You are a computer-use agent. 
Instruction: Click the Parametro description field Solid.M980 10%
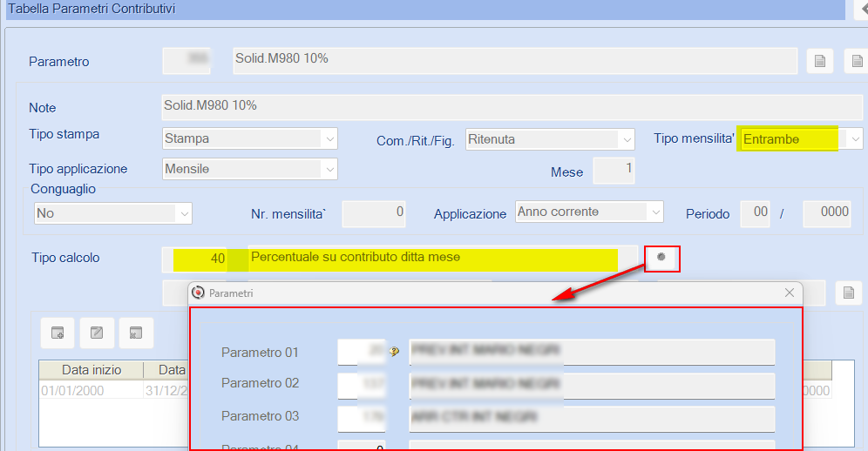(x=515, y=61)
